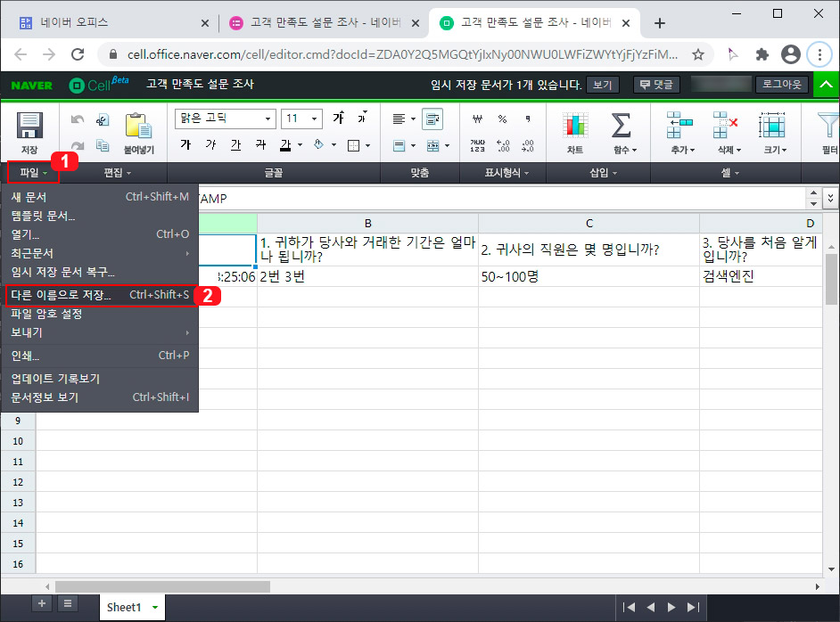This screenshot has height=622, width=840.
Task: Toggle bold formatting on the text
Action: [186, 144]
